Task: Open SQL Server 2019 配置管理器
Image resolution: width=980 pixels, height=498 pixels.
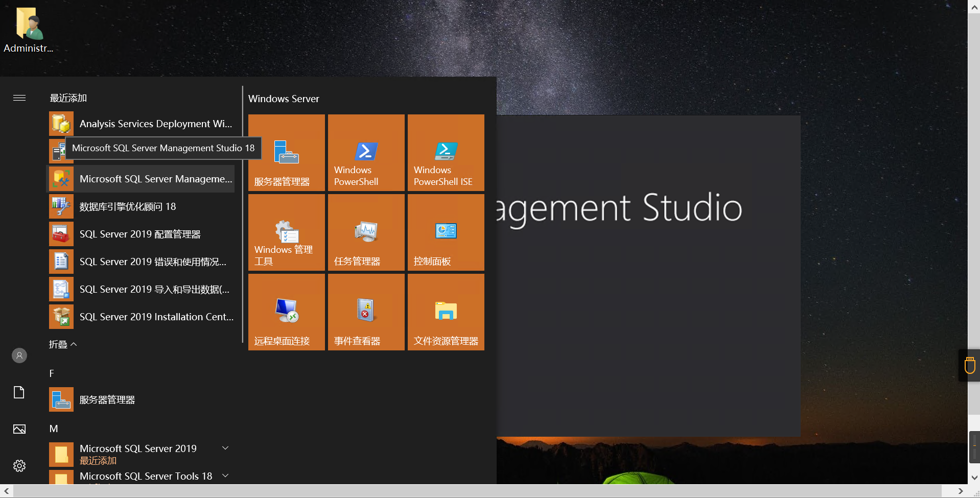Action: pos(142,234)
